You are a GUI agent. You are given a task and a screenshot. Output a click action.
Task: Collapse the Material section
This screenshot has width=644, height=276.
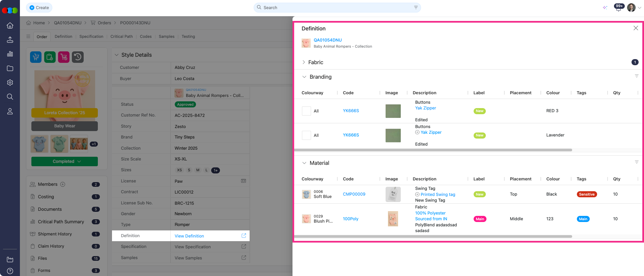click(304, 163)
